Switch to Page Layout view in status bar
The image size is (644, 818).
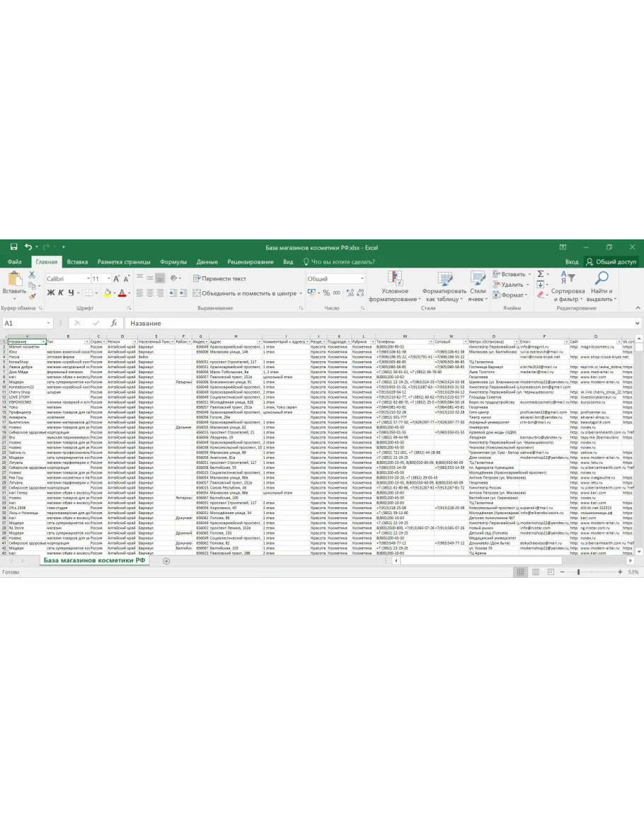(536, 572)
